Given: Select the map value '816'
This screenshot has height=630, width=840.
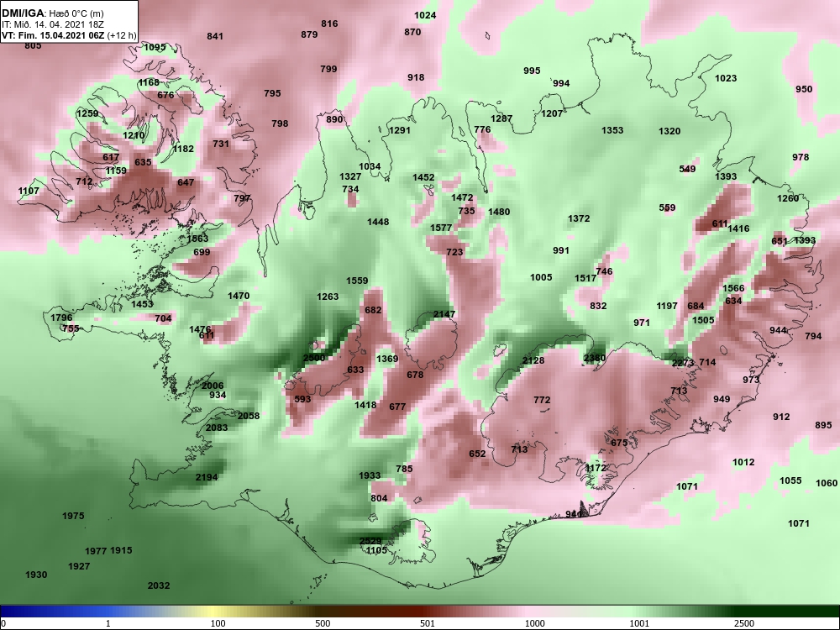Looking at the screenshot, I should coord(329,24).
